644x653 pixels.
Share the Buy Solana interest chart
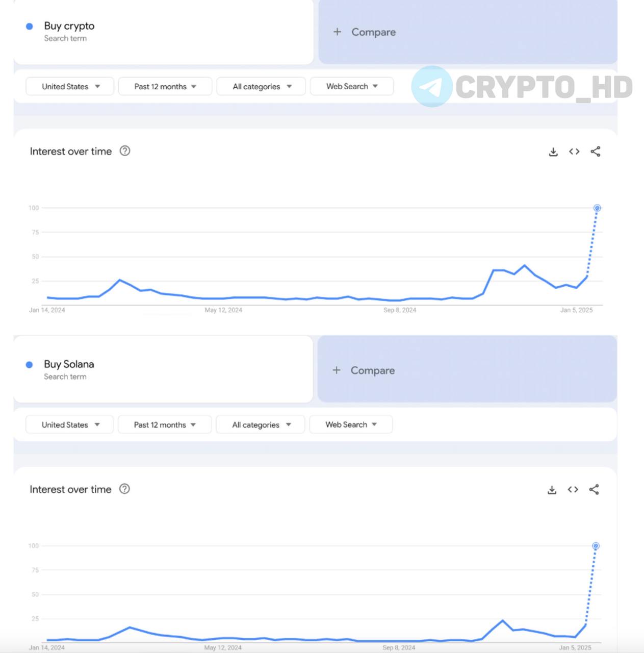pyautogui.click(x=594, y=490)
